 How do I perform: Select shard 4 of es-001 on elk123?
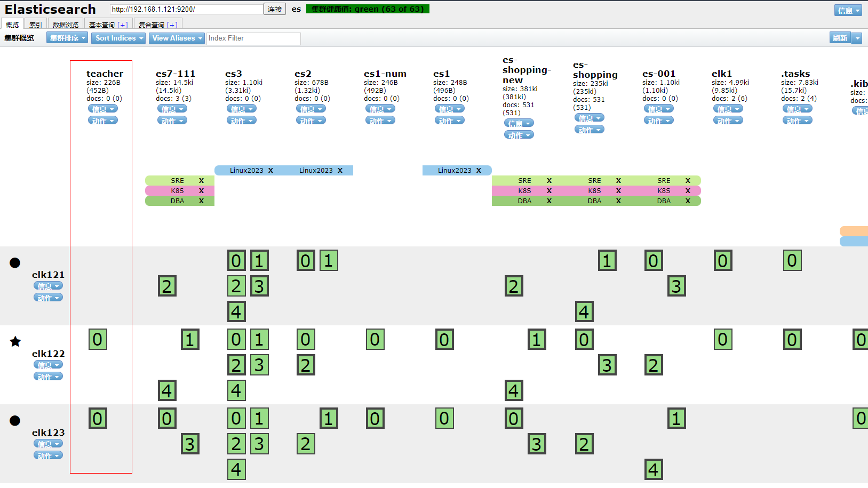coord(654,469)
